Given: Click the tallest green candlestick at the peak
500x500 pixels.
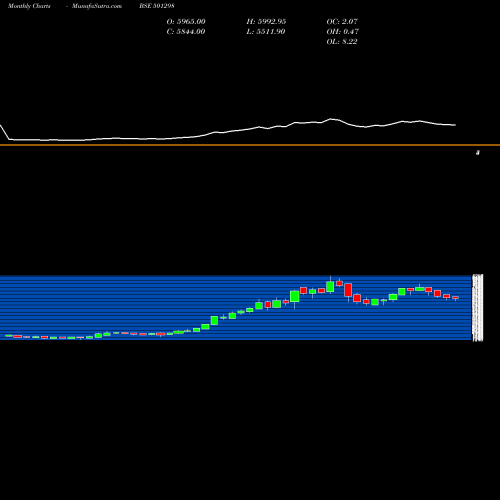Looking at the screenshot, I should [x=330, y=287].
